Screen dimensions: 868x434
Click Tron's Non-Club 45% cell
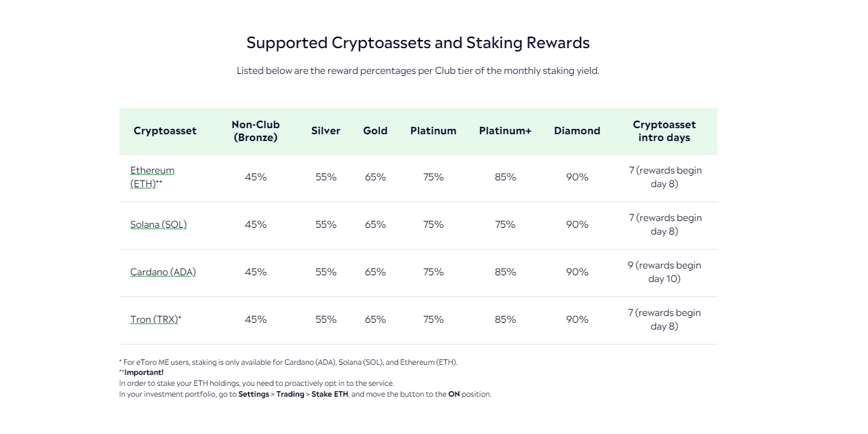coord(256,319)
